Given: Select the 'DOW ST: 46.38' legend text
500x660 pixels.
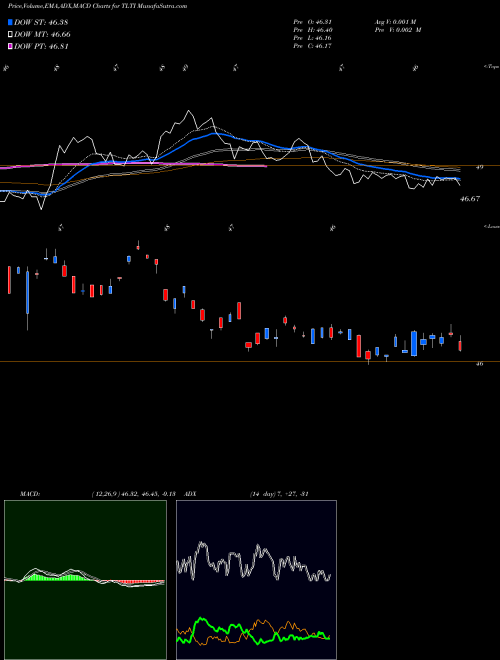Looking at the screenshot, I should pos(41,22).
